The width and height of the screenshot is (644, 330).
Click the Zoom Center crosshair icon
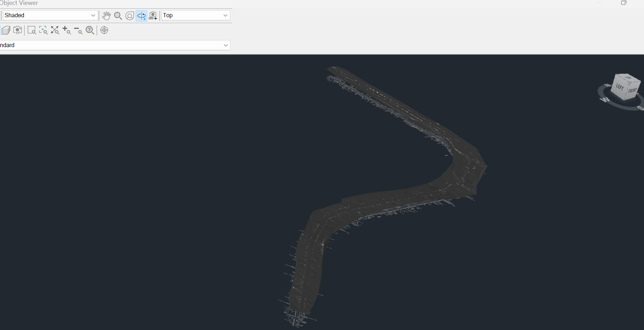[43, 30]
